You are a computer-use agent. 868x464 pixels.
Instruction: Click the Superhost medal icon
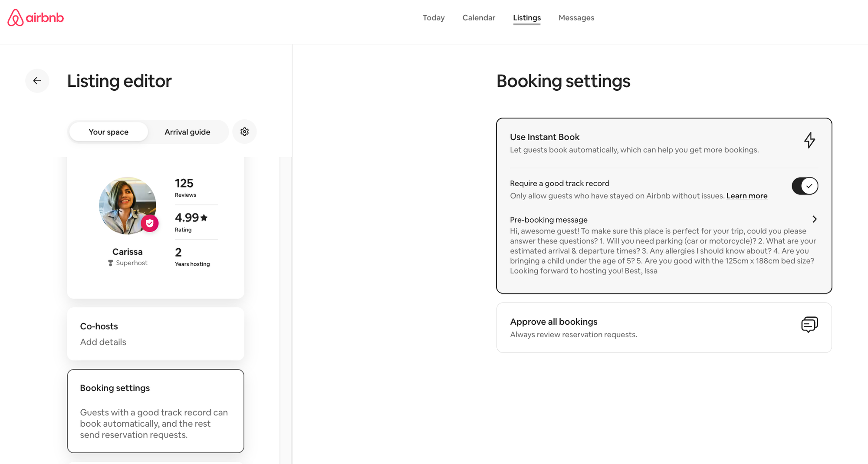click(x=110, y=263)
